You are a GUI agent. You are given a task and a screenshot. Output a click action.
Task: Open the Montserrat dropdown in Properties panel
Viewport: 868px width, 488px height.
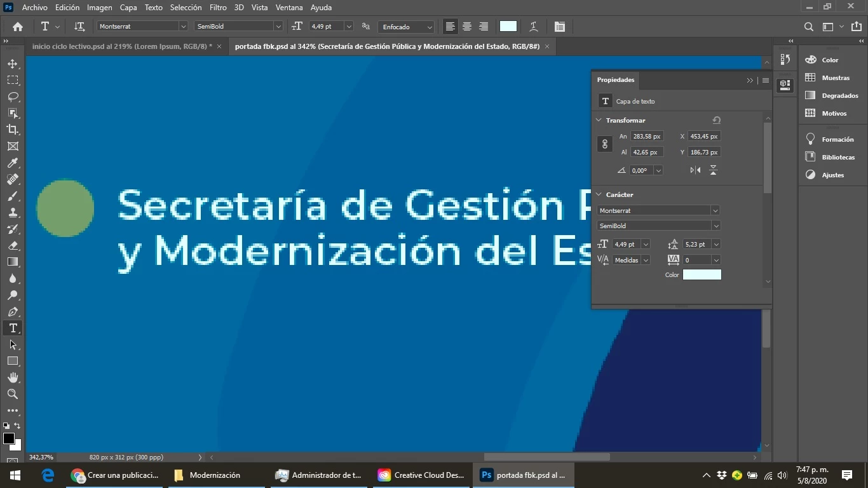click(x=715, y=210)
